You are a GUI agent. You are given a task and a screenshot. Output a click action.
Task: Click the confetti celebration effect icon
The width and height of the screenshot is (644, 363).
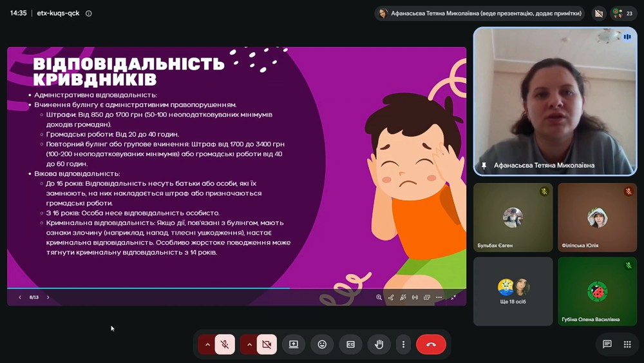coord(403,297)
